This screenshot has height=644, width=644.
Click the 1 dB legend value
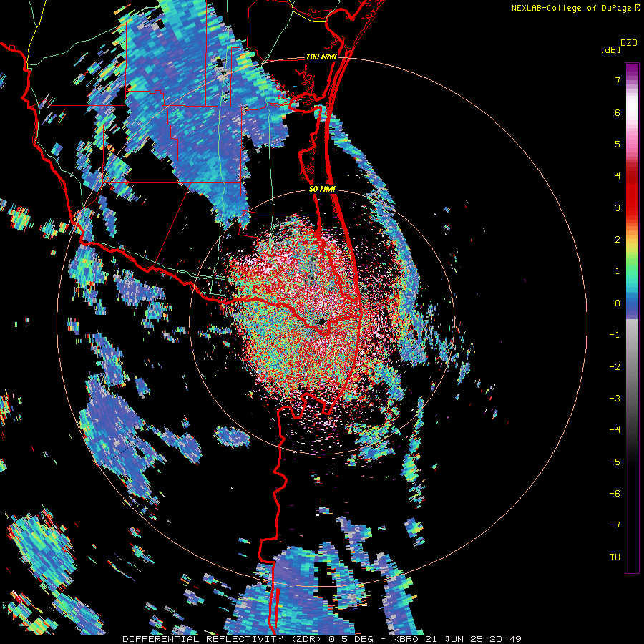(618, 271)
